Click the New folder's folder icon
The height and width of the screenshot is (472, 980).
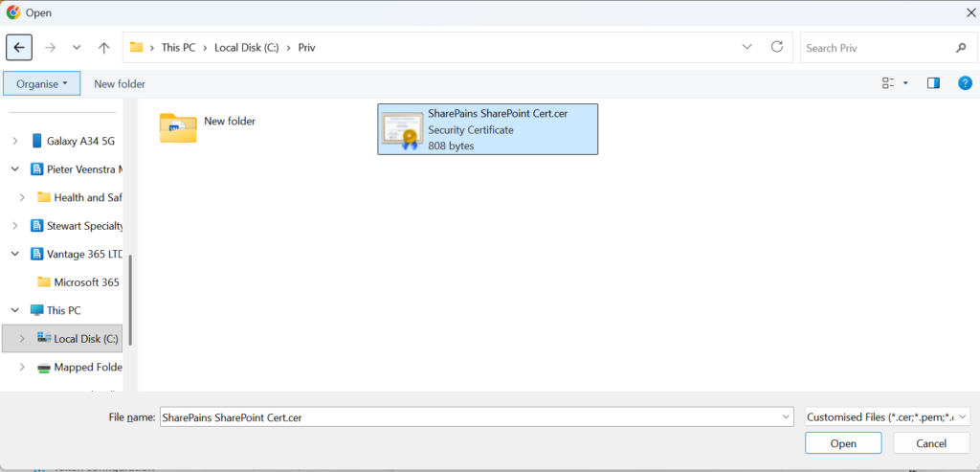(178, 127)
